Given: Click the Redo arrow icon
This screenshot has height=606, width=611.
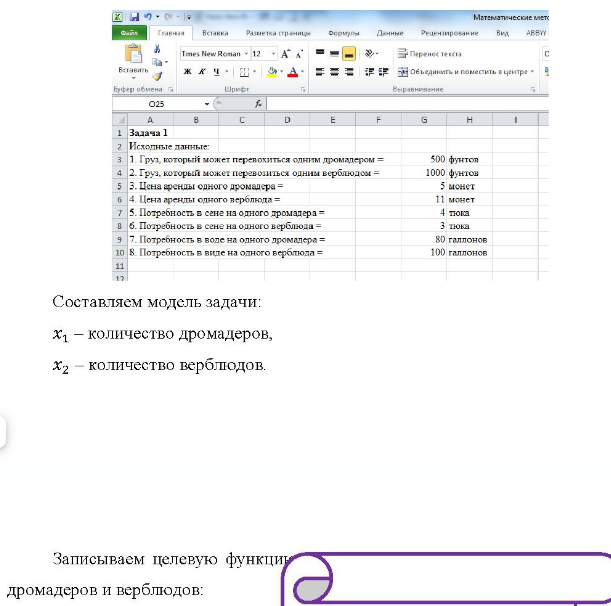Looking at the screenshot, I should (168, 17).
